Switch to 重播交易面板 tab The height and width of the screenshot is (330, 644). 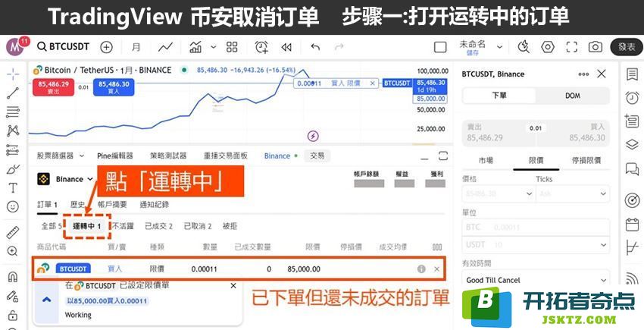pyautogui.click(x=226, y=156)
